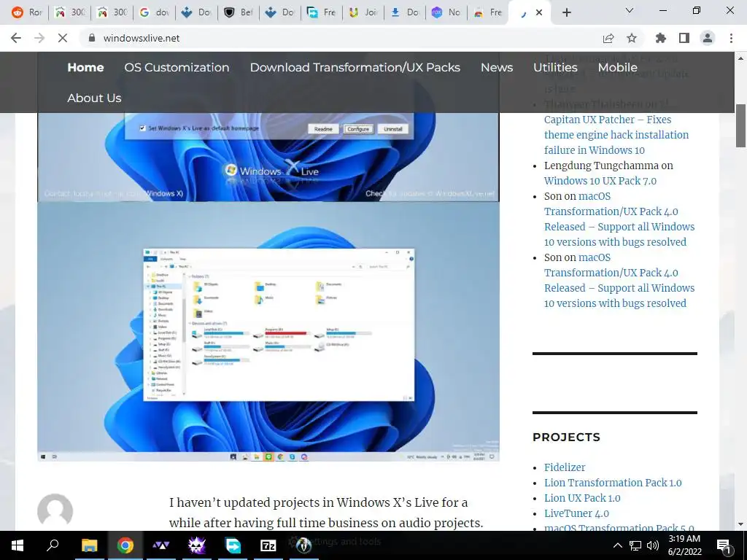747x560 pixels.
Task: Switch to the Reddit tab
Action: click(27, 12)
